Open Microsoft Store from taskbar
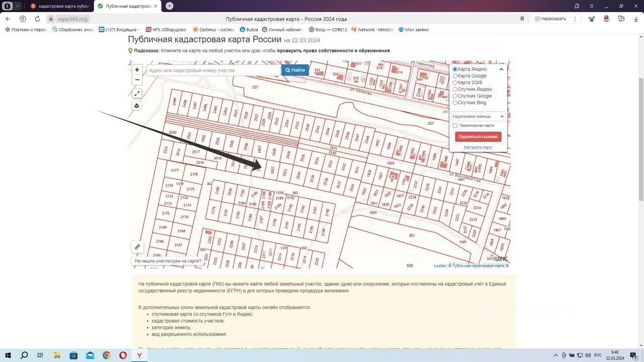The image size is (644, 362). 73,355
